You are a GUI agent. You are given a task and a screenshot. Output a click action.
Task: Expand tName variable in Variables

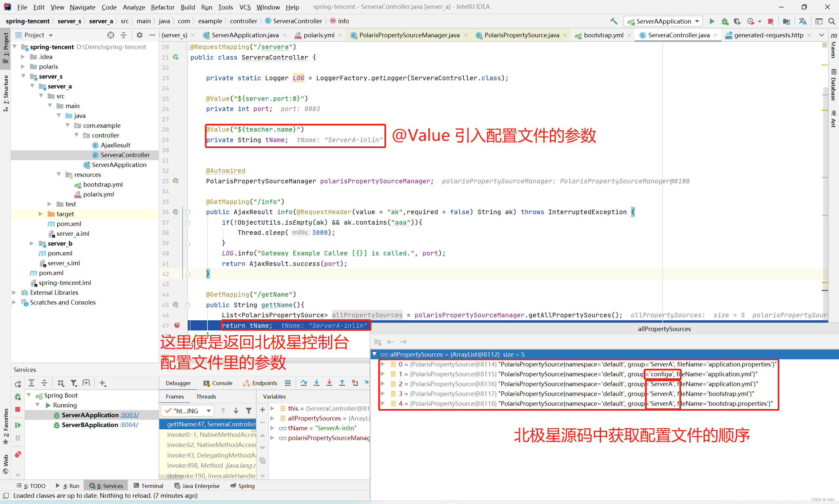pyautogui.click(x=272, y=428)
